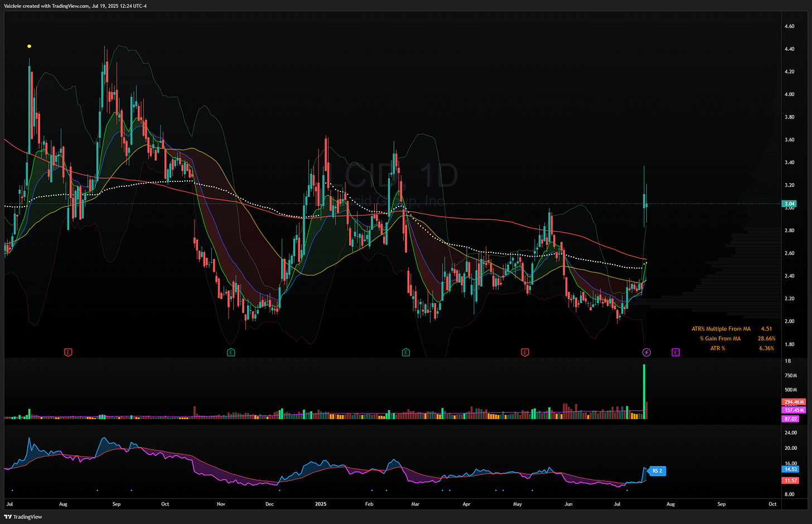Image resolution: width=812 pixels, height=524 pixels.
Task: Select the 157.45M magenta volume label
Action: coord(794,410)
